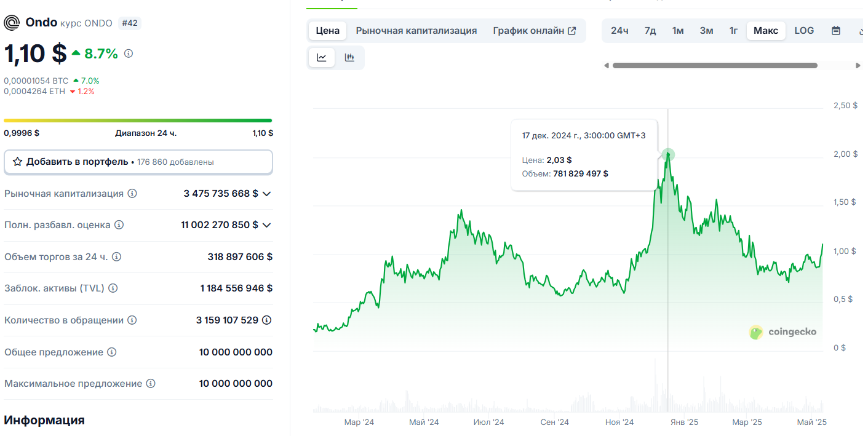The image size is (868, 436).
Task: Enable LOG scale on the chart
Action: coord(804,30)
